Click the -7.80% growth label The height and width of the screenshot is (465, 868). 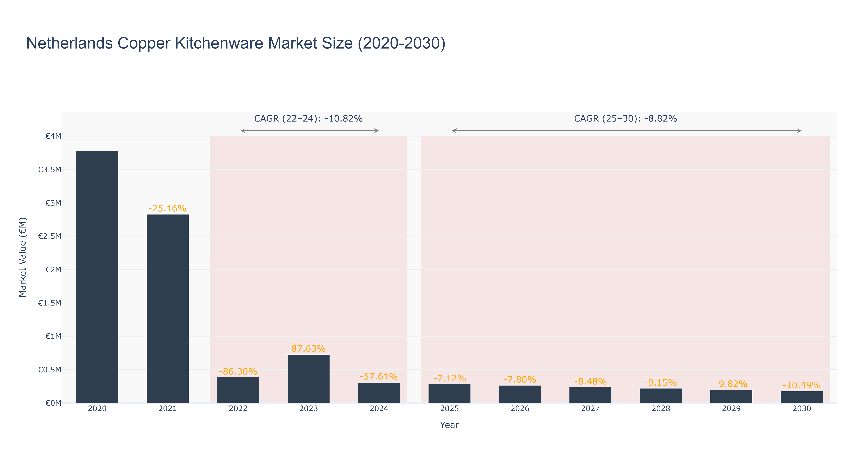click(x=520, y=379)
